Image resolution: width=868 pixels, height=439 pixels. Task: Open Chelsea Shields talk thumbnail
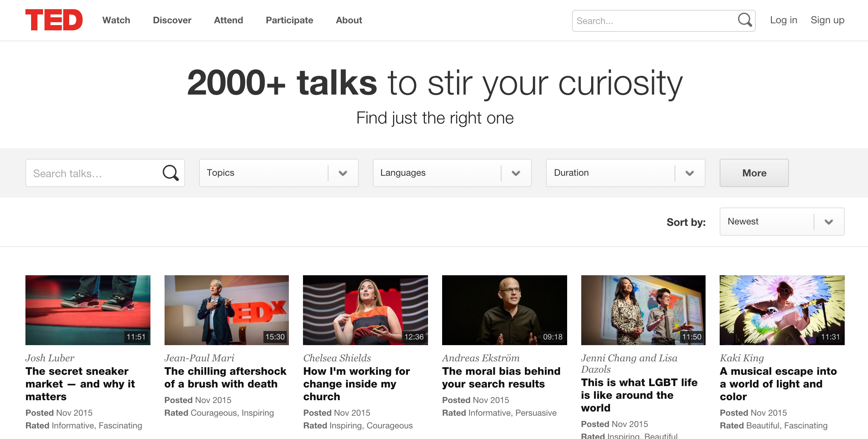pyautogui.click(x=365, y=310)
